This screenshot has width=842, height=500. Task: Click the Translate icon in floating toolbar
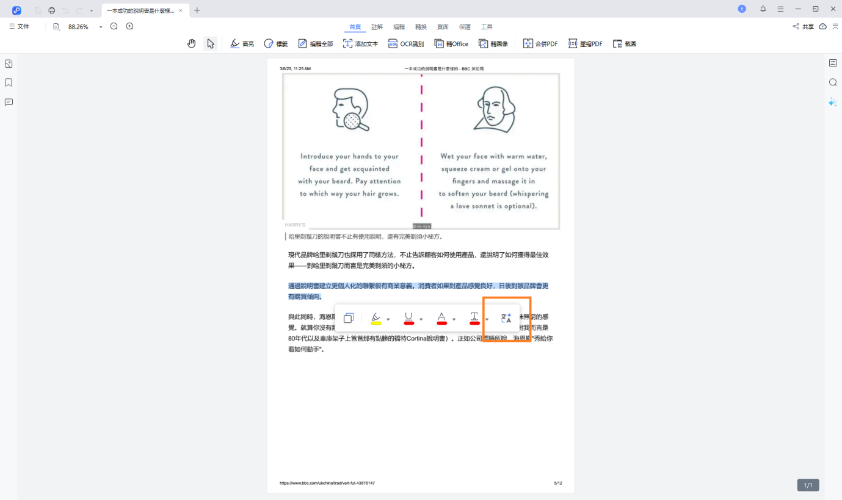505,318
